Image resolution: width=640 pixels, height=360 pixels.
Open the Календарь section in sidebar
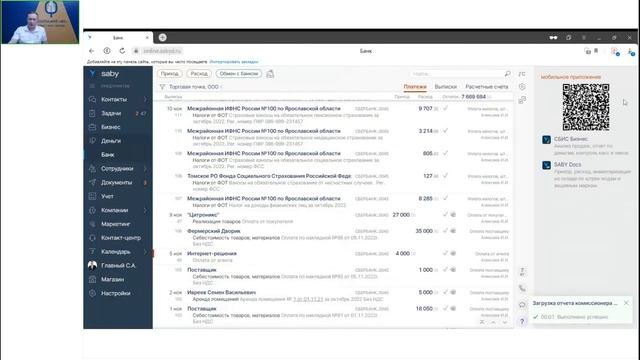point(116,251)
